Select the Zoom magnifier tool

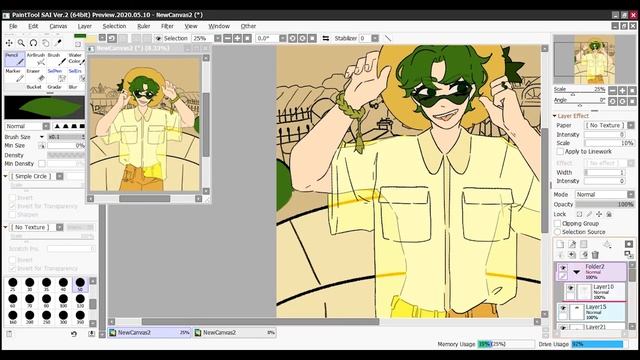(21, 42)
